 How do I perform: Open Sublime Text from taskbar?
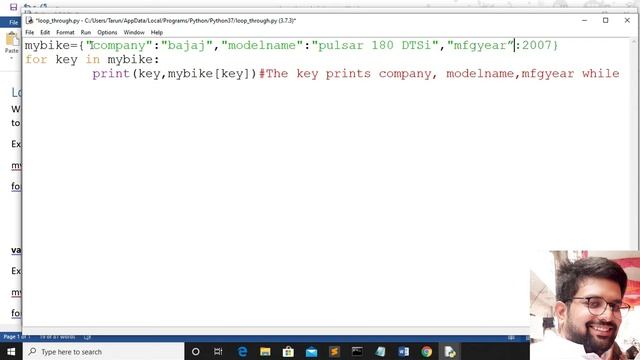[x=334, y=352]
